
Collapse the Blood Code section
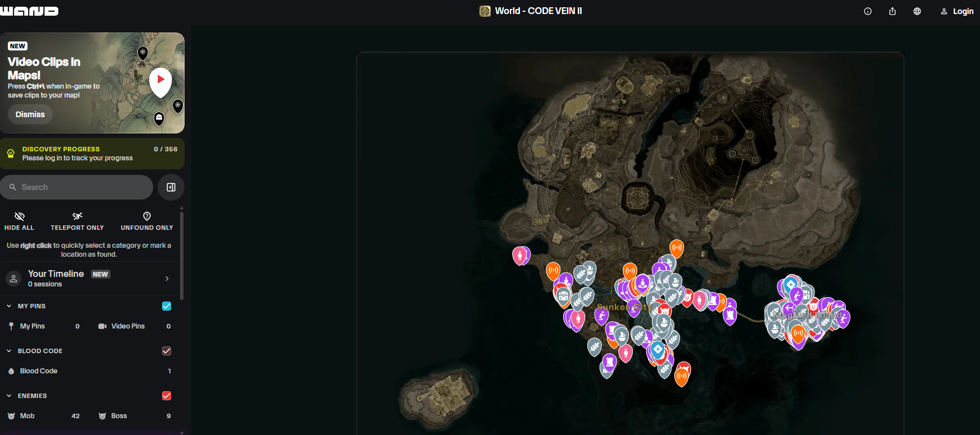pos(9,351)
